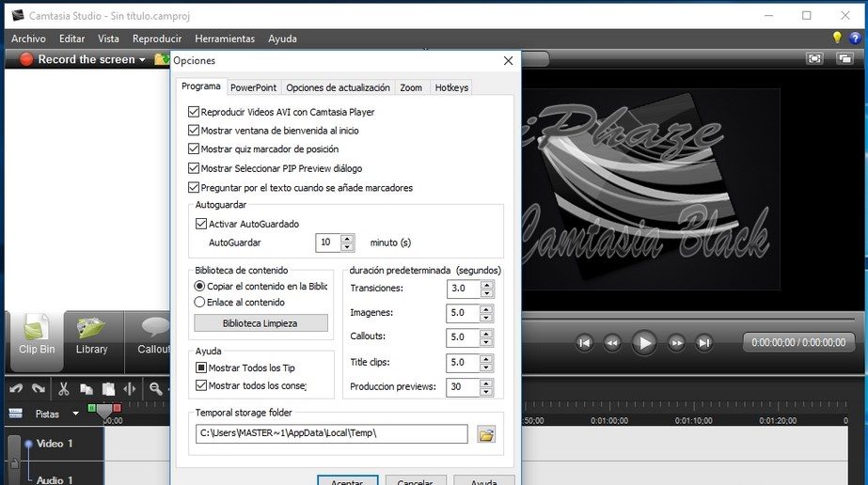
Task: Click the skip to next clip button
Action: coord(703,343)
